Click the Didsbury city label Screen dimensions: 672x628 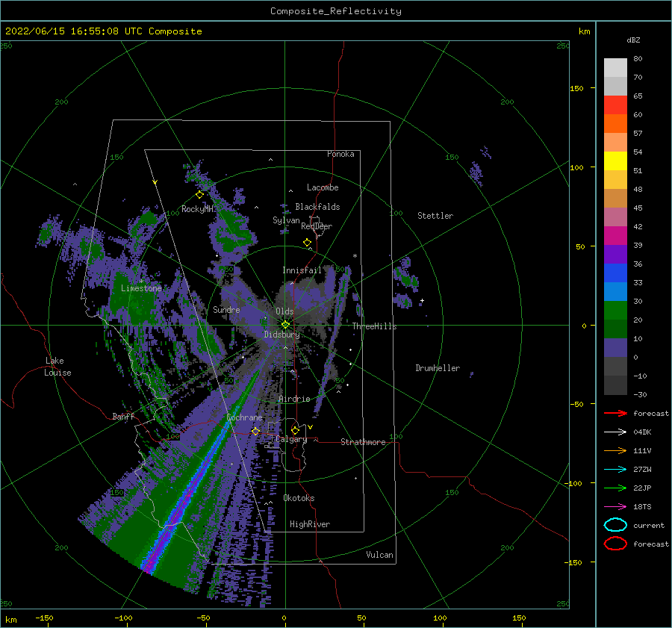pyautogui.click(x=281, y=335)
